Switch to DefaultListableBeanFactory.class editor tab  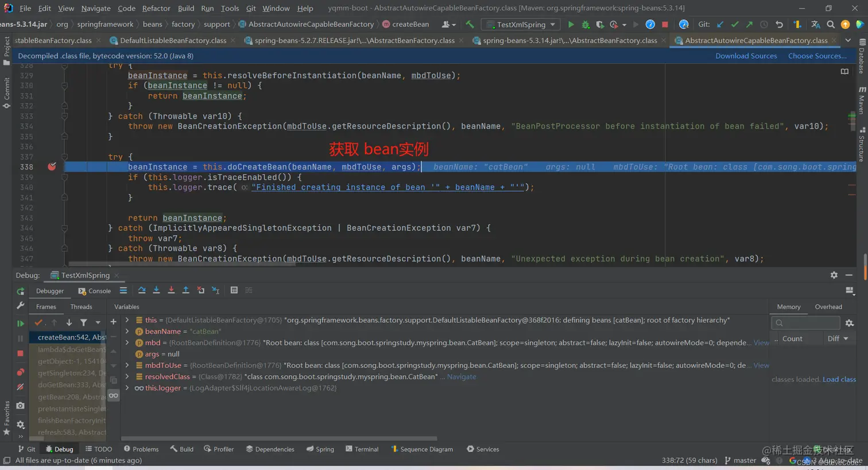pyautogui.click(x=173, y=40)
